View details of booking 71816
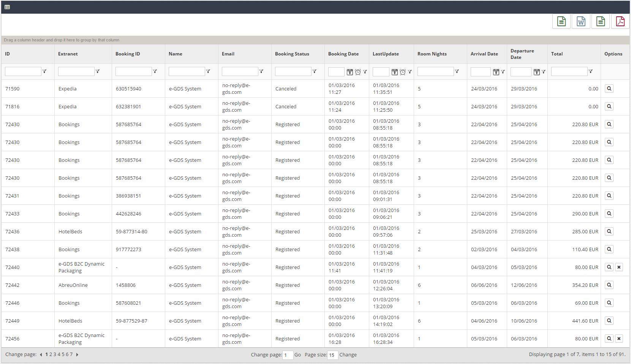 pos(609,106)
